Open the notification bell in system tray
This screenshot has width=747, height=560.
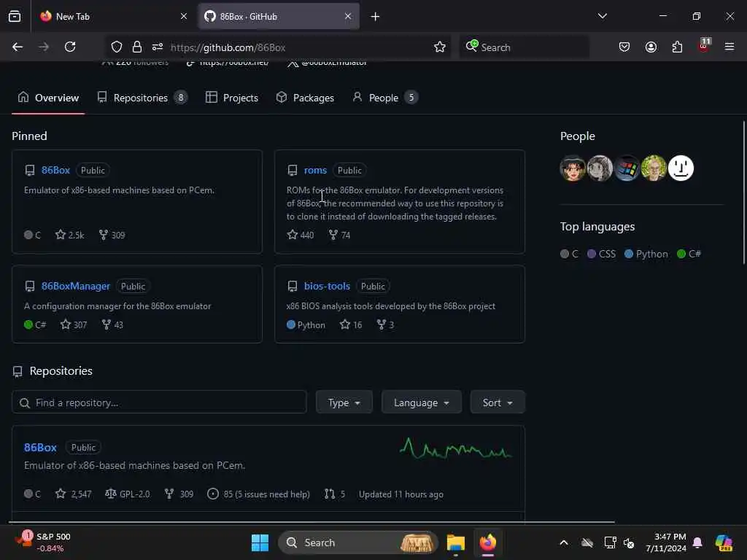tap(697, 542)
